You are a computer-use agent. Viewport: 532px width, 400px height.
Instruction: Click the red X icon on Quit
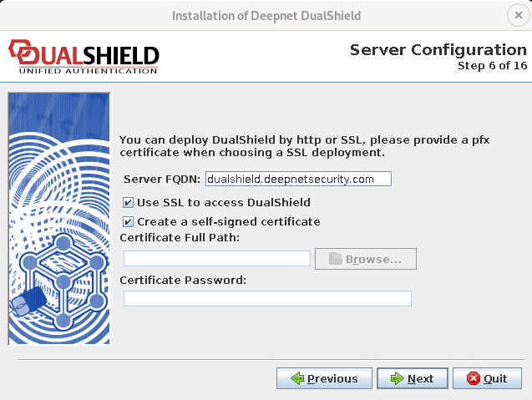click(x=474, y=378)
